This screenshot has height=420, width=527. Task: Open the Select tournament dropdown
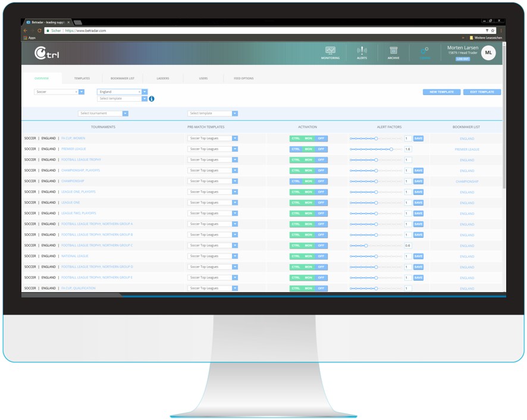(x=125, y=114)
